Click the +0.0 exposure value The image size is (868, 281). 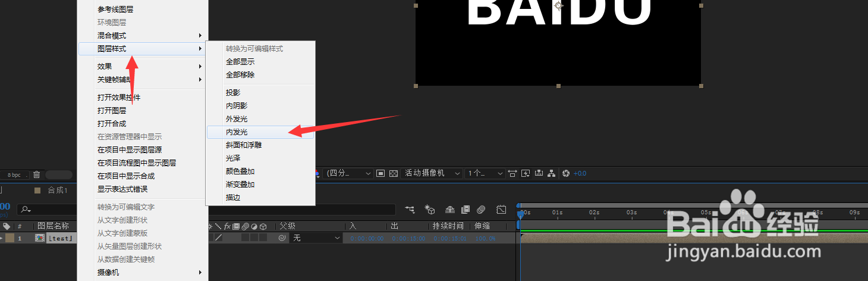coord(580,173)
